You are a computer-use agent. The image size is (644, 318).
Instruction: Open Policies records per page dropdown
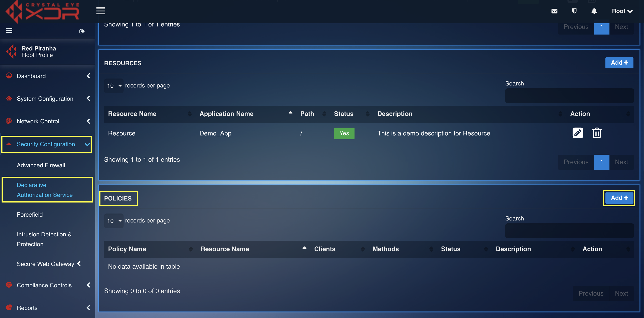coord(114,221)
